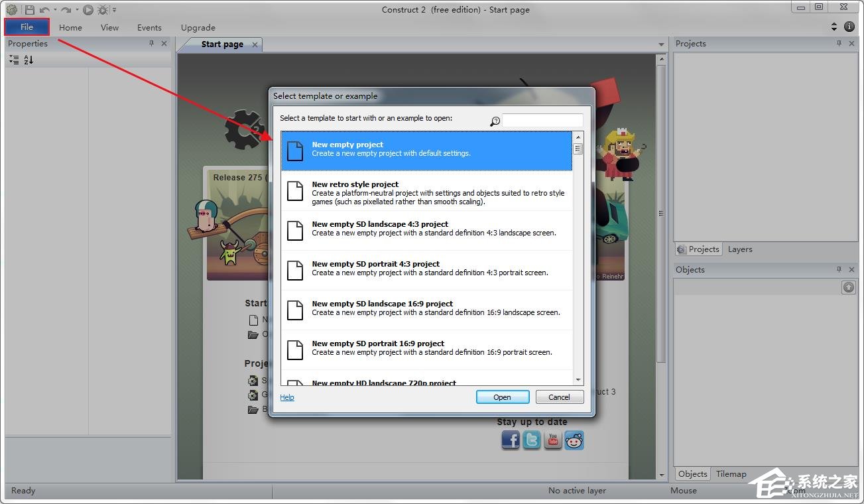Expand the quick access toolbar customize arrow
The height and width of the screenshot is (504, 864).
[x=114, y=10]
